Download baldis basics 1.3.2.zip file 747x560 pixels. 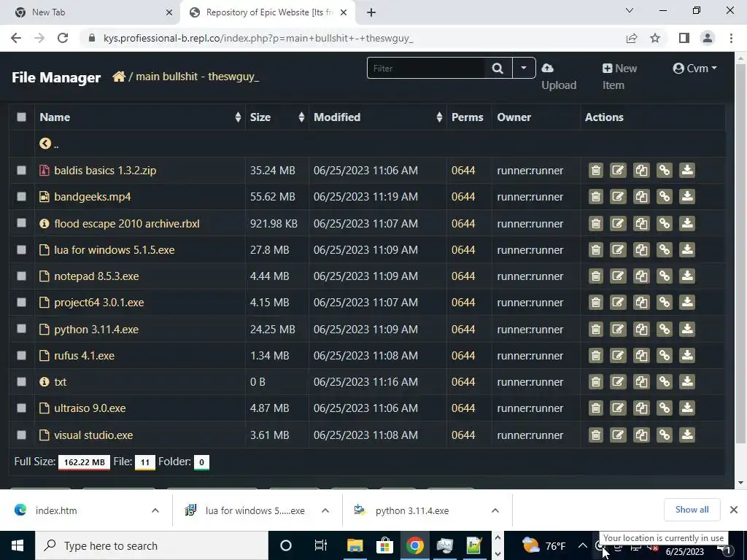click(687, 170)
